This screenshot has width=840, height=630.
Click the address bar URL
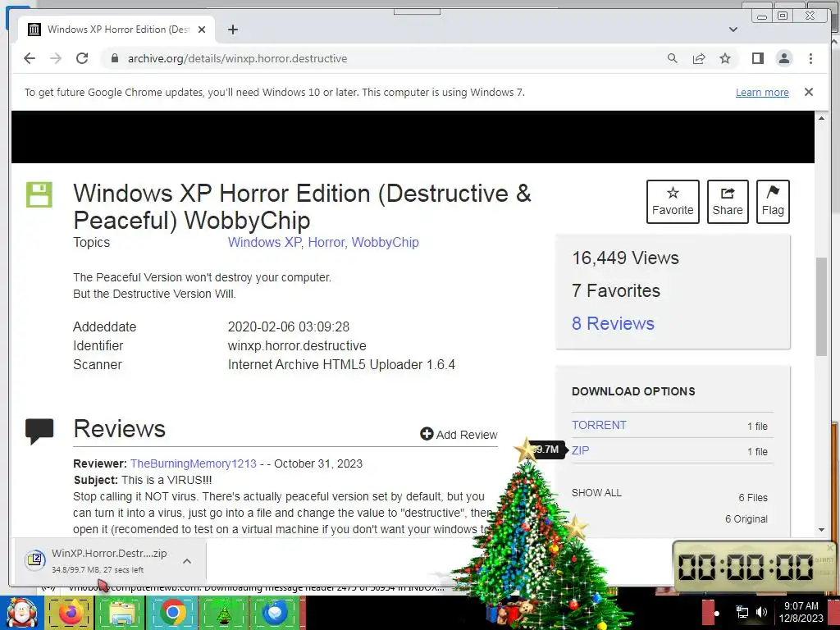pyautogui.click(x=237, y=58)
